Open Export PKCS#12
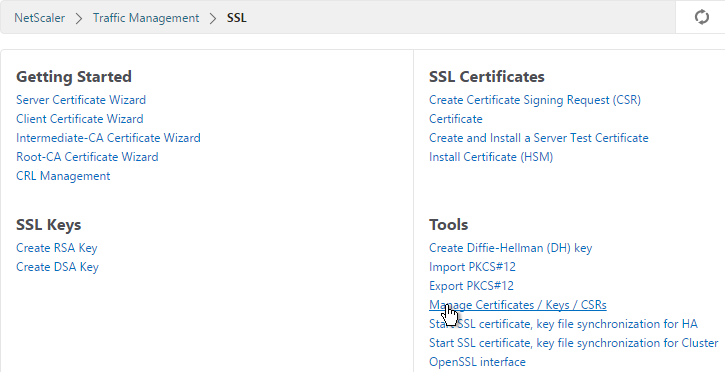The image size is (725, 372). [471, 286]
